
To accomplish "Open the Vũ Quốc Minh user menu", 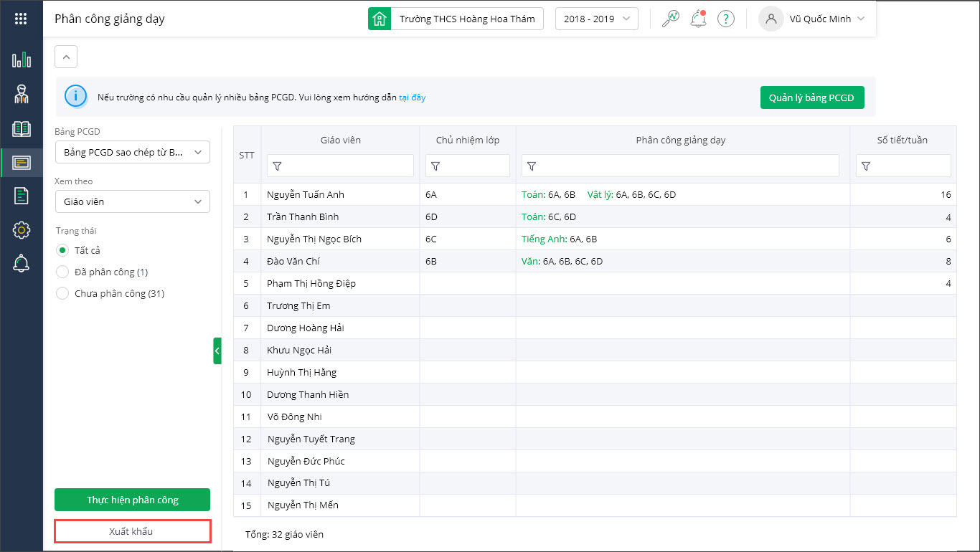I will click(812, 19).
